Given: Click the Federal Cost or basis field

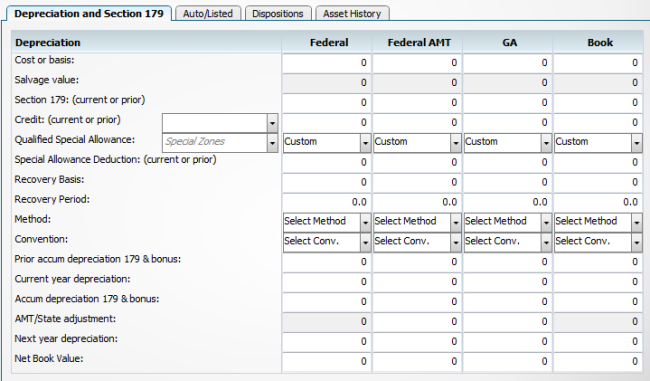Looking at the screenshot, I should [326, 63].
